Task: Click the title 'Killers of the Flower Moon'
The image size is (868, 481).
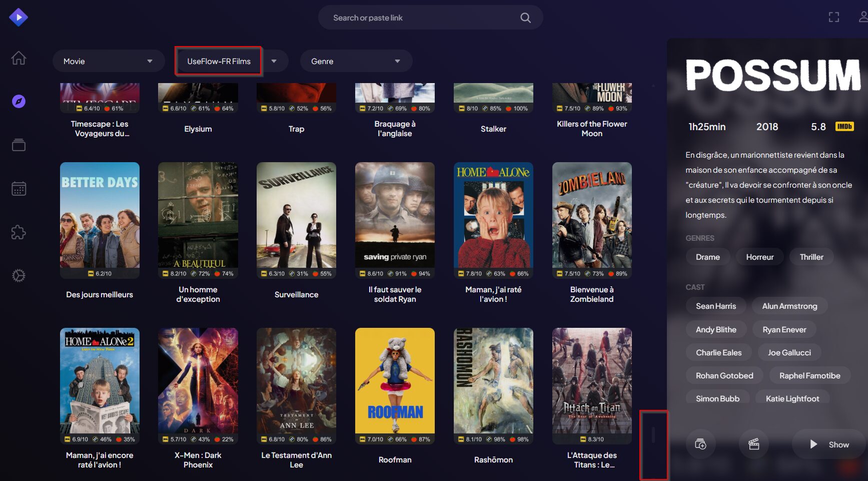Action: click(x=592, y=129)
